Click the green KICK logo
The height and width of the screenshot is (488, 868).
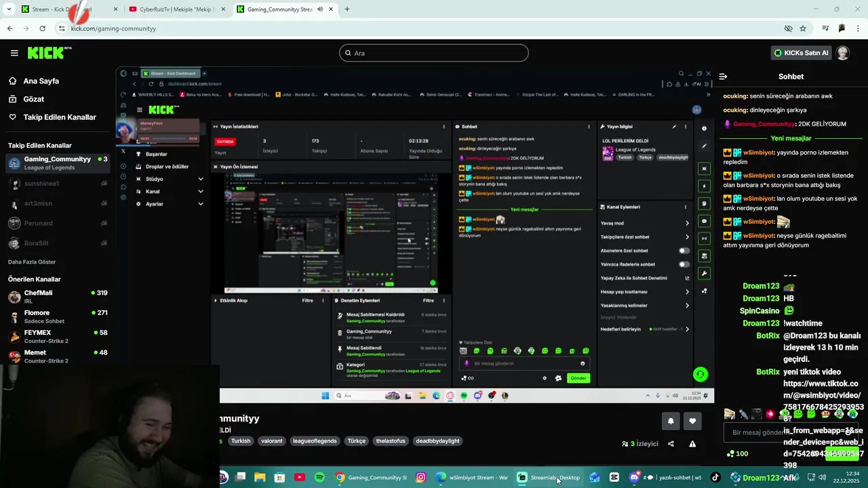50,53
